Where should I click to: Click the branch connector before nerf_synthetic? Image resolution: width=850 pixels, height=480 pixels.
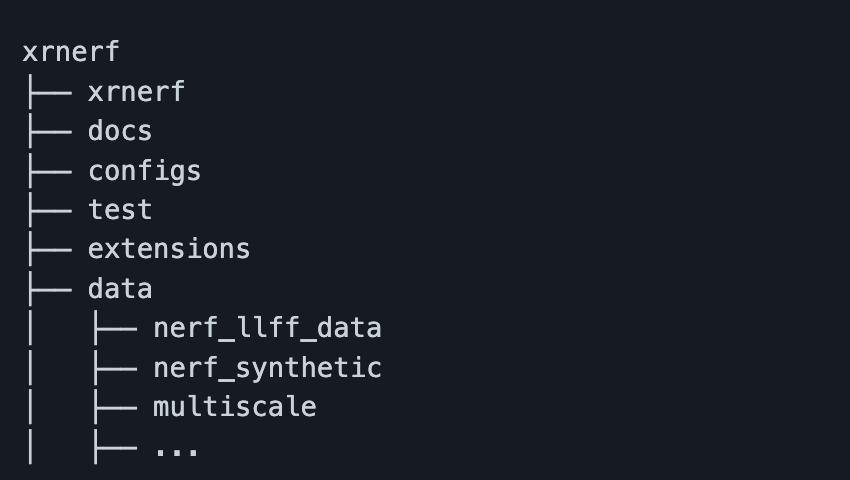(113, 368)
